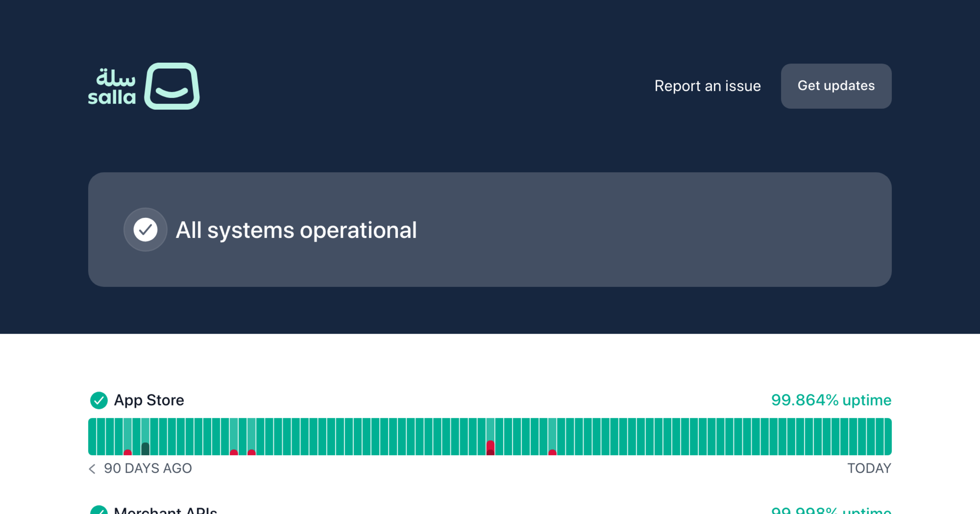The image size is (980, 514).
Task: Click the 99.998% uptime figure
Action: point(831,511)
